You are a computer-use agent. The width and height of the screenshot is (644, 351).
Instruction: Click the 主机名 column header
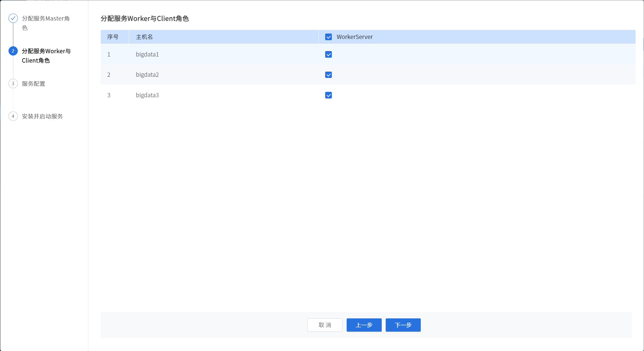tap(144, 37)
